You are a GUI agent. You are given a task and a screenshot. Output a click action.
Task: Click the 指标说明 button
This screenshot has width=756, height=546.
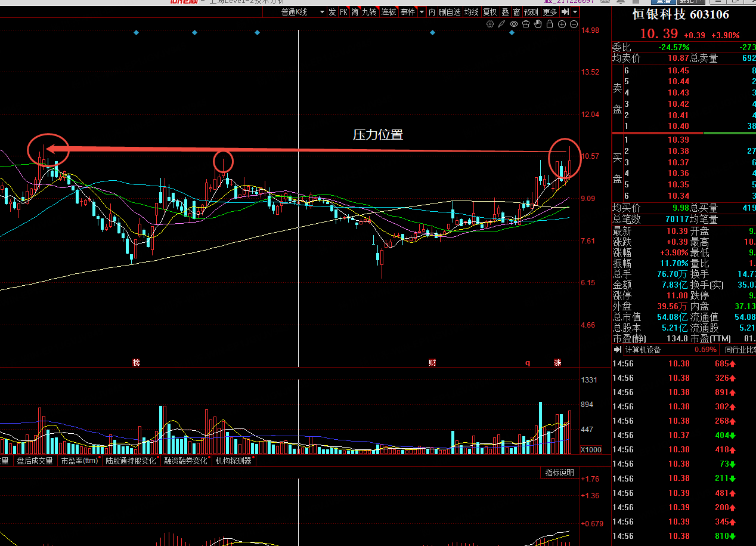[x=559, y=473]
